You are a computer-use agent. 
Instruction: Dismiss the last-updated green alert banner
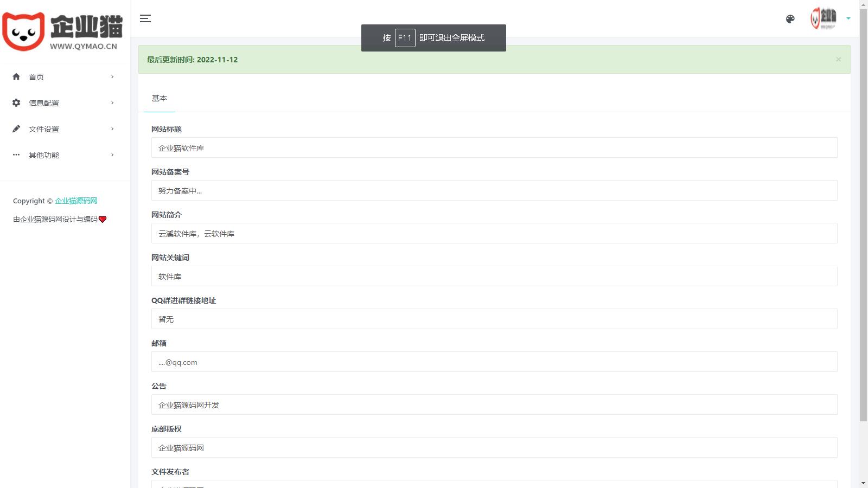click(x=838, y=60)
